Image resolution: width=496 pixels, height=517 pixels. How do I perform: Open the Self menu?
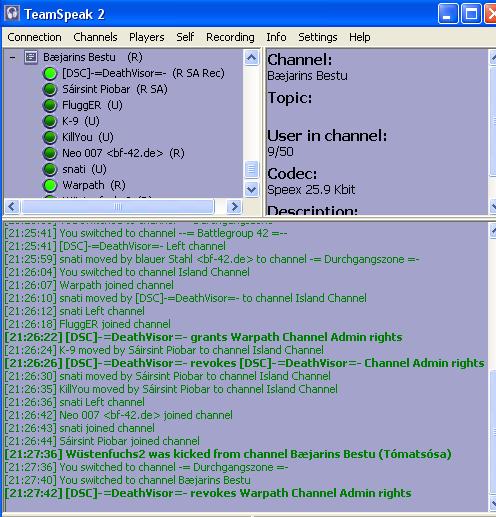(x=185, y=37)
